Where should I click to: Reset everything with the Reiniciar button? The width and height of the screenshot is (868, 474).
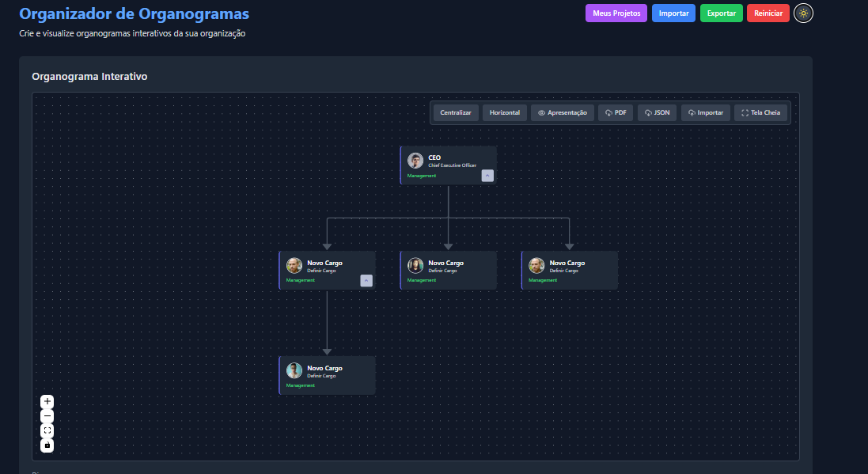point(768,13)
